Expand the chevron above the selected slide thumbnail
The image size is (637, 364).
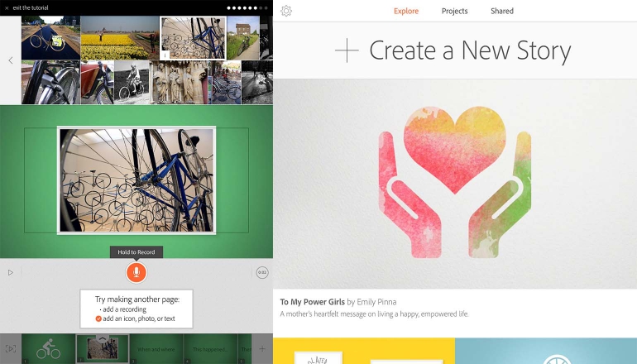click(102, 338)
